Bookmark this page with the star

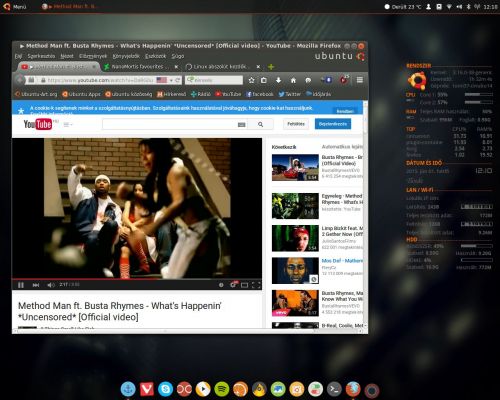pyautogui.click(x=252, y=80)
